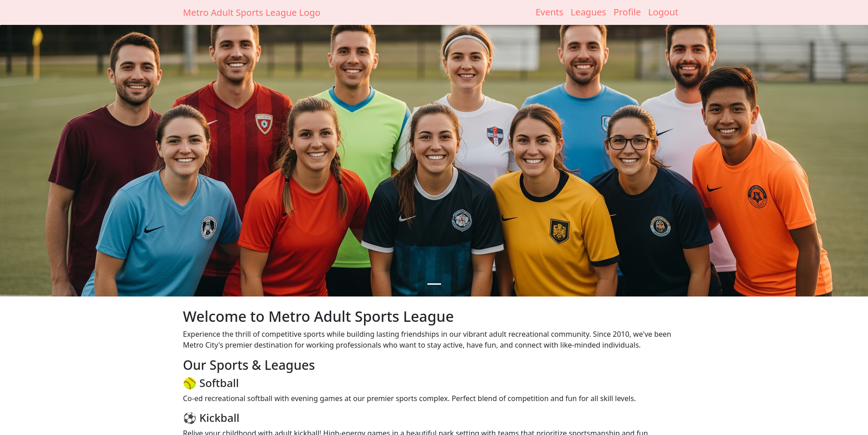
Task: Click the round crest on the navy striped jersey
Action: [461, 220]
